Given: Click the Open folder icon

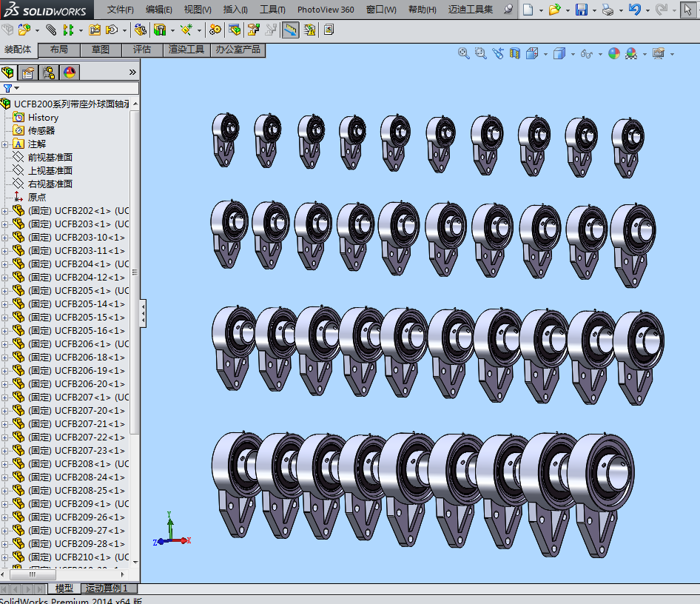Looking at the screenshot, I should (x=554, y=10).
